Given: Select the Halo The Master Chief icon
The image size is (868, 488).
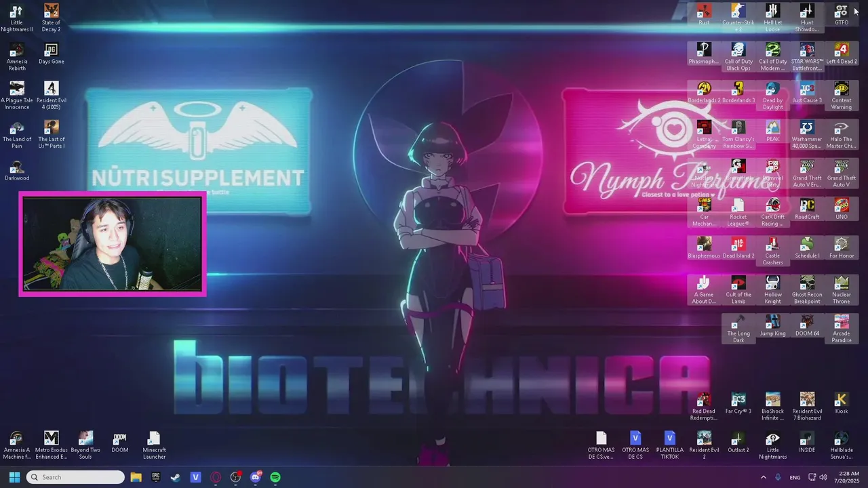Looking at the screenshot, I should (842, 134).
